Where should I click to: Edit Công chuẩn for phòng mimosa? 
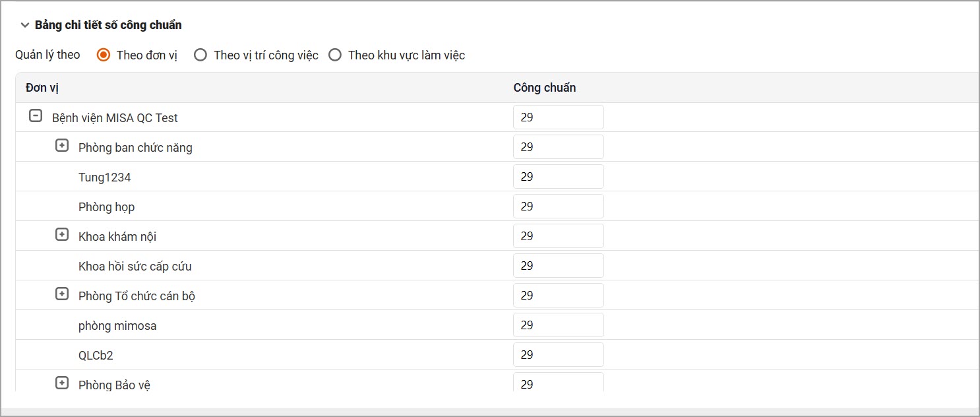(x=558, y=325)
